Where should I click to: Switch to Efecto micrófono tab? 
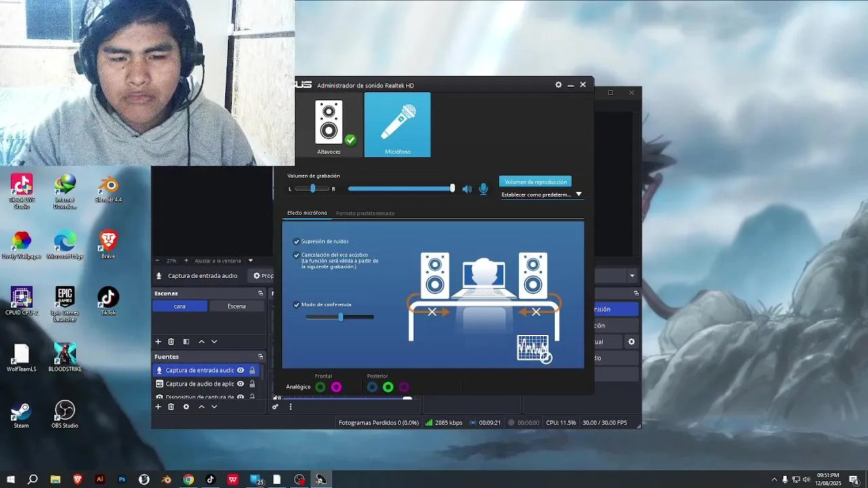pos(307,213)
